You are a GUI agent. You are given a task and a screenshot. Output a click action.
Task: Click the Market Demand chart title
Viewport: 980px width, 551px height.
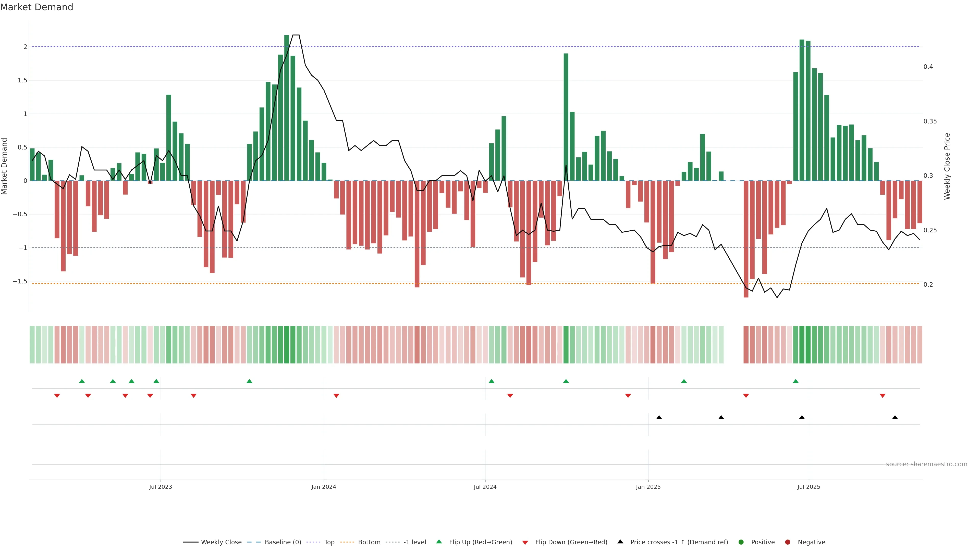coord(36,7)
